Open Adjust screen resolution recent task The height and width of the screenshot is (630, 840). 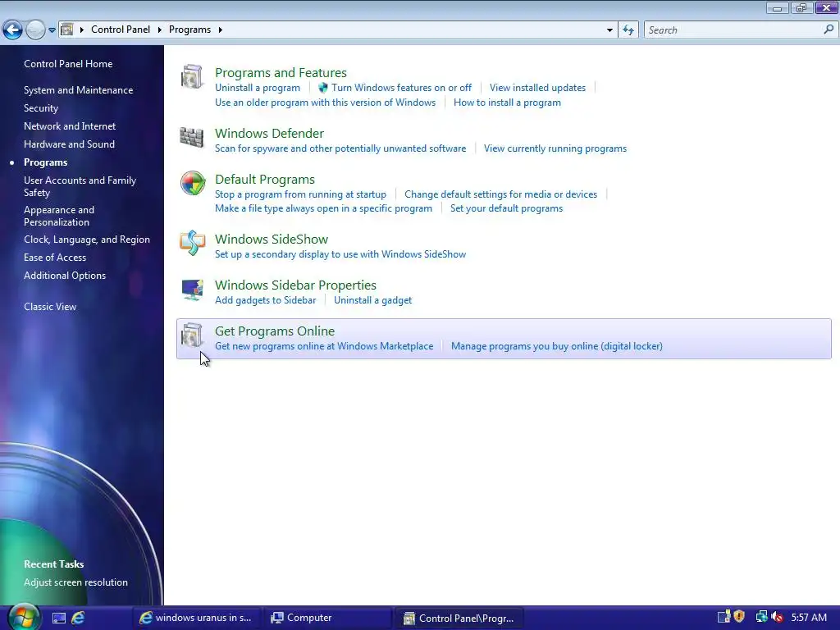click(75, 582)
